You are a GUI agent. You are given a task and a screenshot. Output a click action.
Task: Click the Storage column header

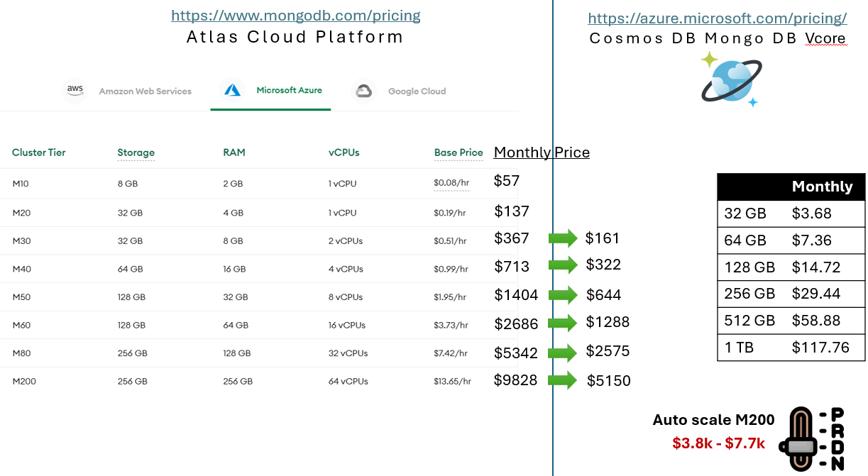(x=136, y=153)
